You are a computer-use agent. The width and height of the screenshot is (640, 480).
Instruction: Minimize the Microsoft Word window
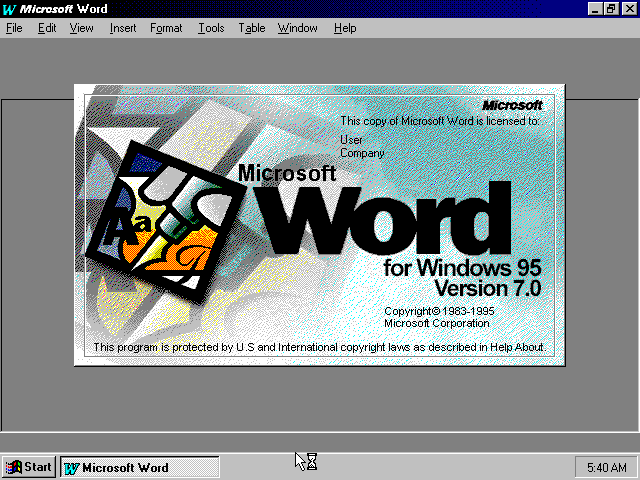[x=595, y=9]
